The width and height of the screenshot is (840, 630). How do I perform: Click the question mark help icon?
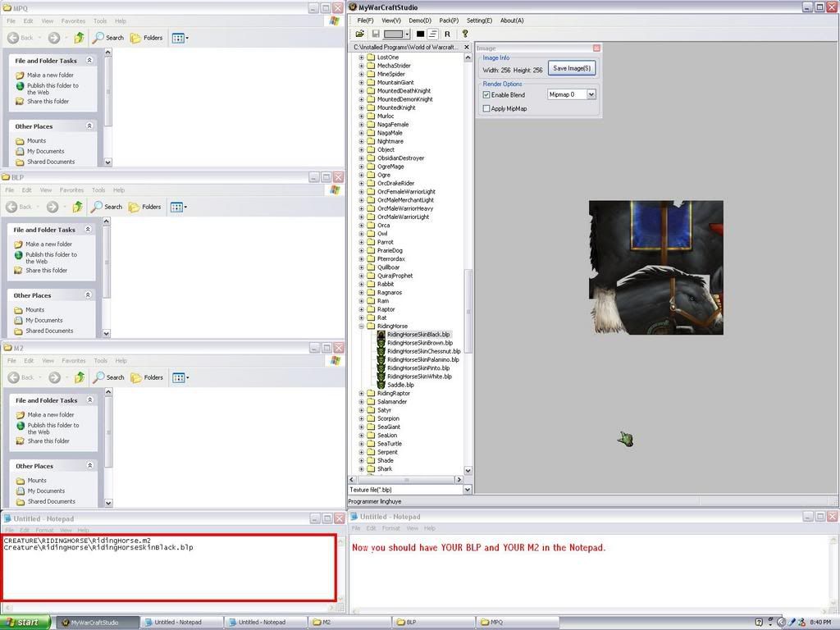(x=465, y=34)
